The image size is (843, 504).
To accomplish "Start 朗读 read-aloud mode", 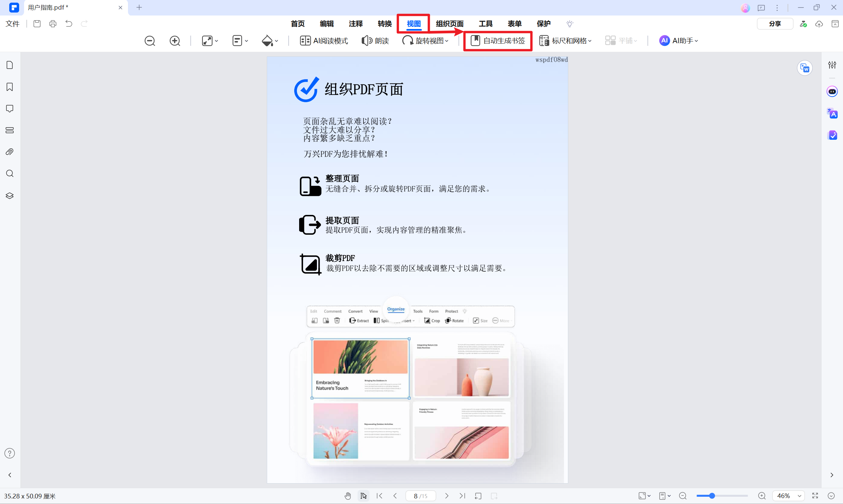I will 375,41.
